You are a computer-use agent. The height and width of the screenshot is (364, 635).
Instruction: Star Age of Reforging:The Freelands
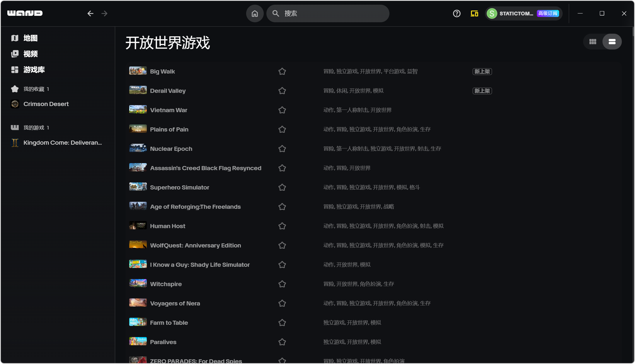click(282, 207)
